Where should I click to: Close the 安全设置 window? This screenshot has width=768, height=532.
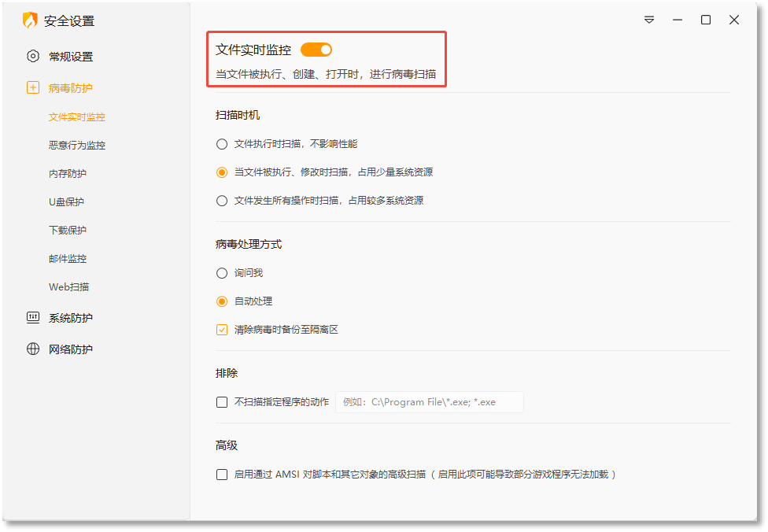pyautogui.click(x=734, y=20)
